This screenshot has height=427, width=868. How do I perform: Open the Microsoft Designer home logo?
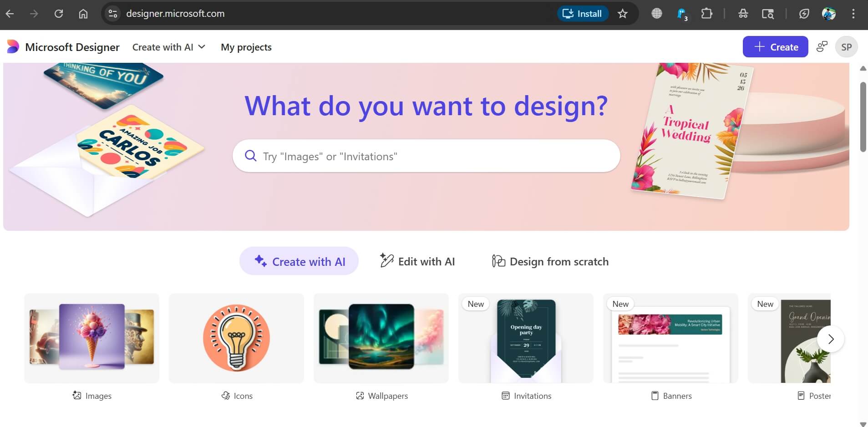coord(62,46)
